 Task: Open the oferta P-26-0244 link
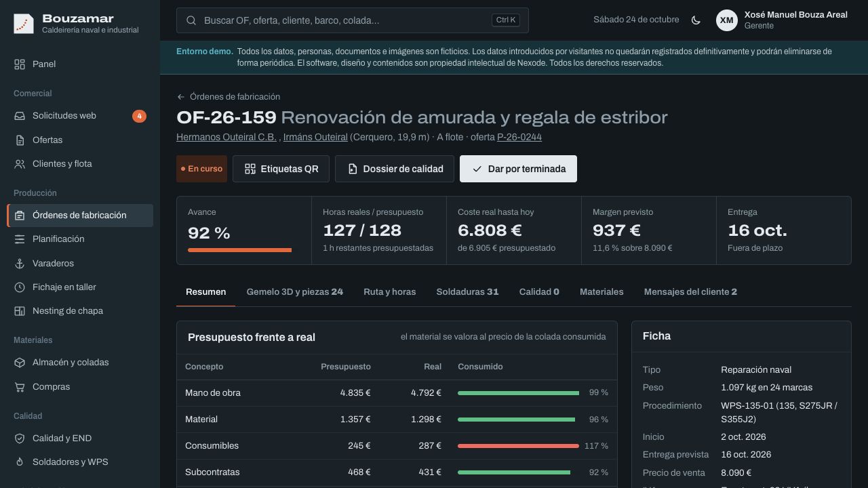point(519,137)
